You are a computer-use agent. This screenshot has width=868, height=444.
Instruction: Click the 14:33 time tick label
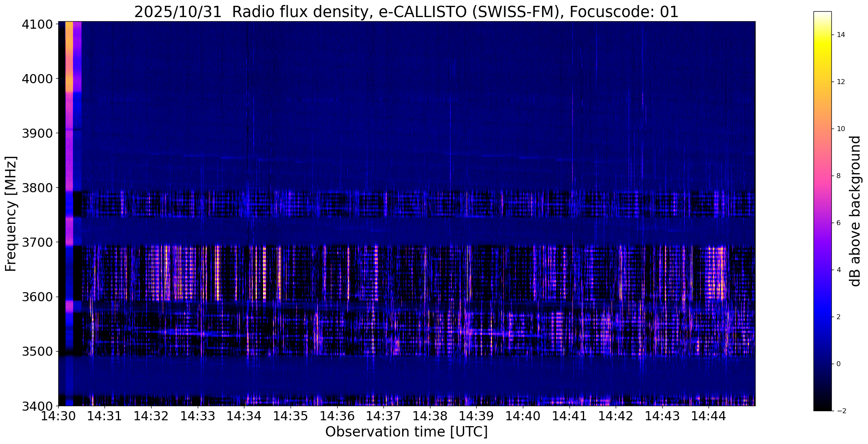pyautogui.click(x=198, y=416)
